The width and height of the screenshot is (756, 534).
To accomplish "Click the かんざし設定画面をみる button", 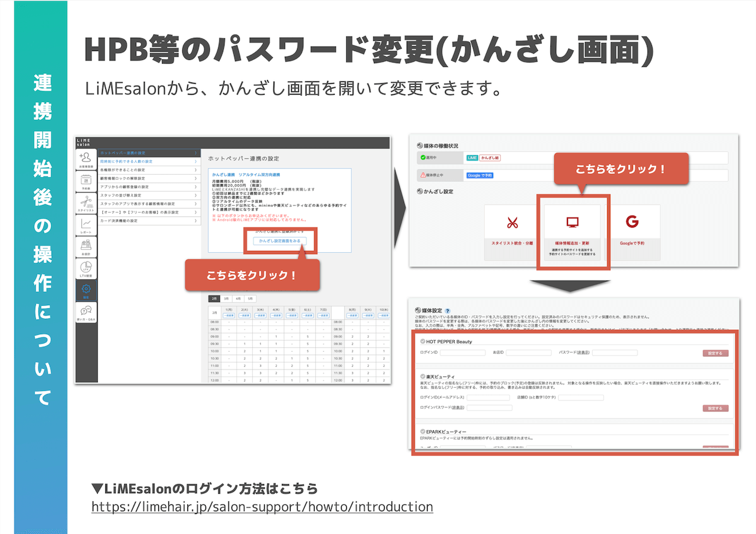I will coord(280,241).
